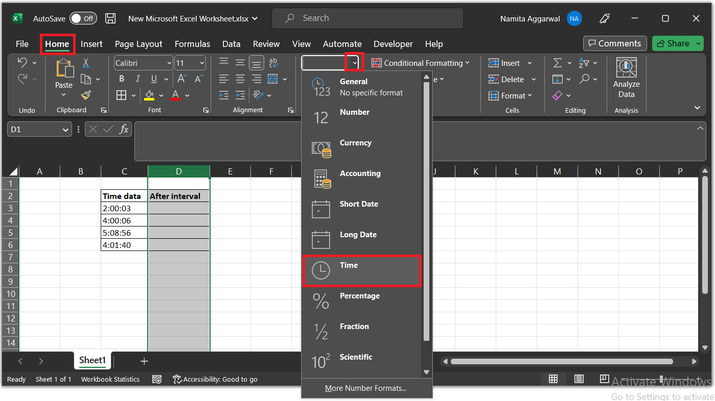Switch to the Formulas tab
Screen dimensions: 715x401
[x=192, y=44]
